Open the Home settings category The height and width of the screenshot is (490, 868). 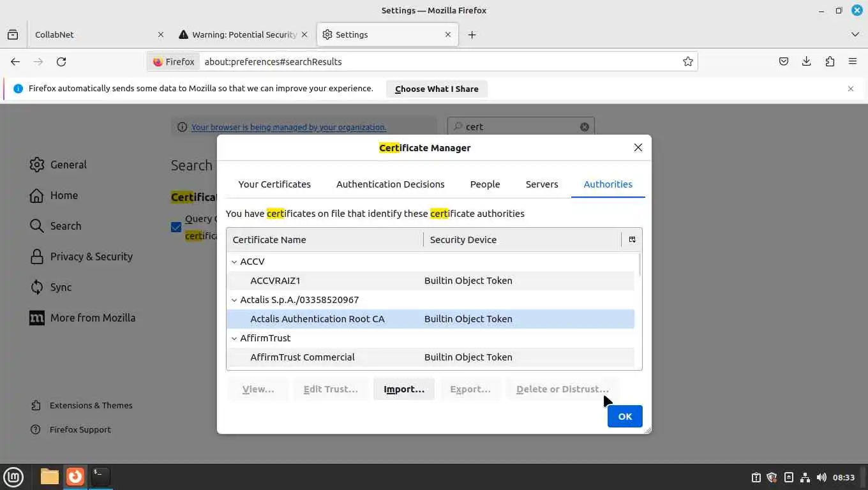[54, 195]
